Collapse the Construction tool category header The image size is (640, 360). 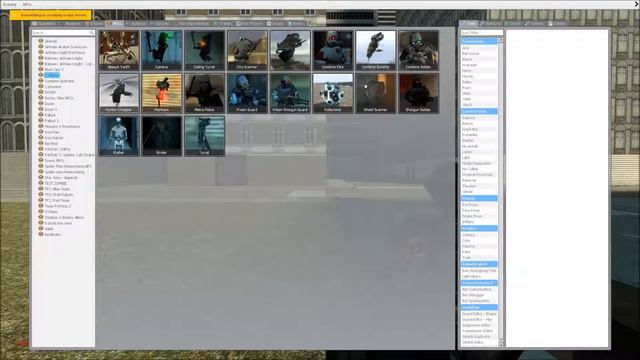tap(479, 111)
